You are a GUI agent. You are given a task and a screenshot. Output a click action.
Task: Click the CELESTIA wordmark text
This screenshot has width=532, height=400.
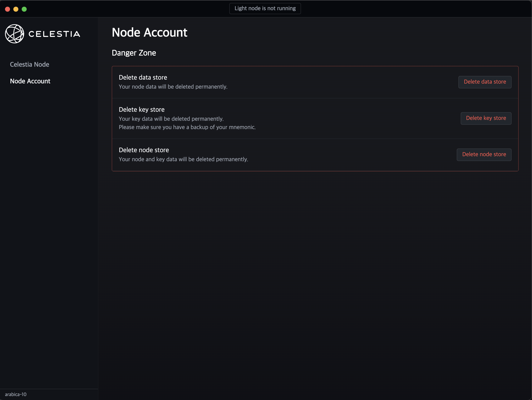(54, 34)
